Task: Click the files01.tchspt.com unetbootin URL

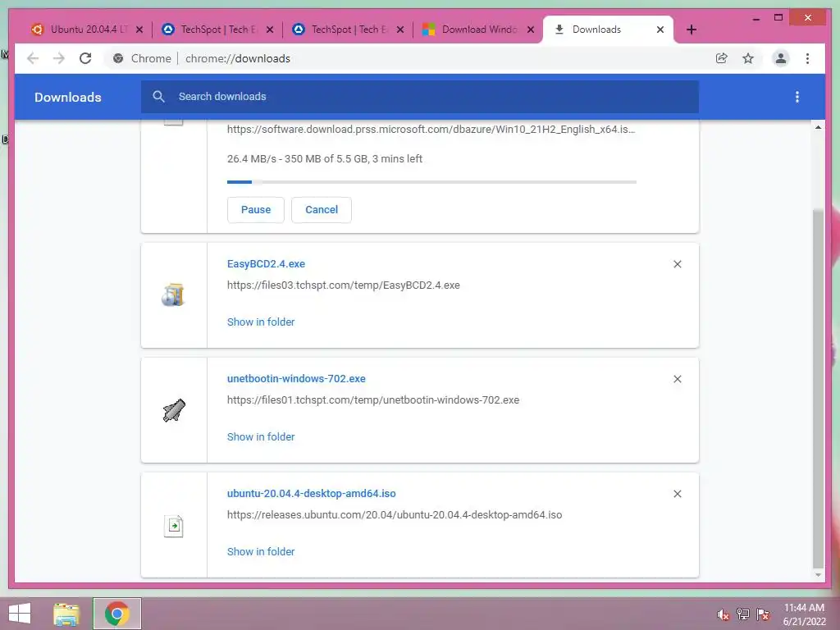Action: (x=373, y=400)
